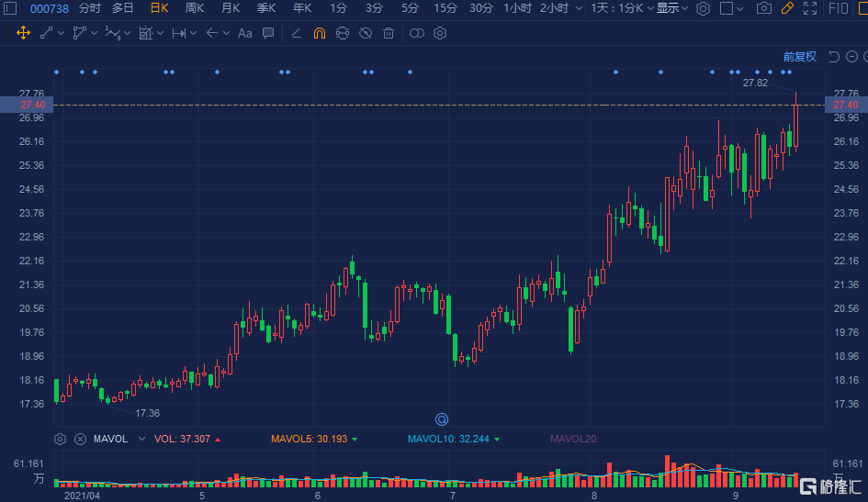
Task: Expand line tool options arrow
Action: 61,33
